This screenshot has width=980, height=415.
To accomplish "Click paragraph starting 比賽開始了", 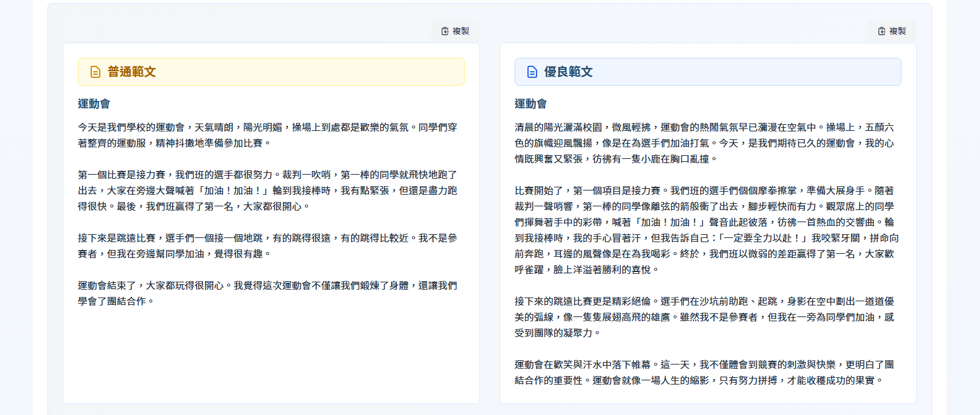I will [704, 230].
